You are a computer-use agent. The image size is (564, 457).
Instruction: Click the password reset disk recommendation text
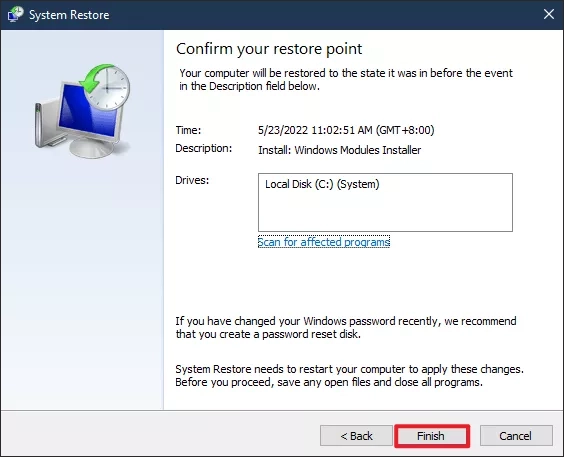(346, 328)
